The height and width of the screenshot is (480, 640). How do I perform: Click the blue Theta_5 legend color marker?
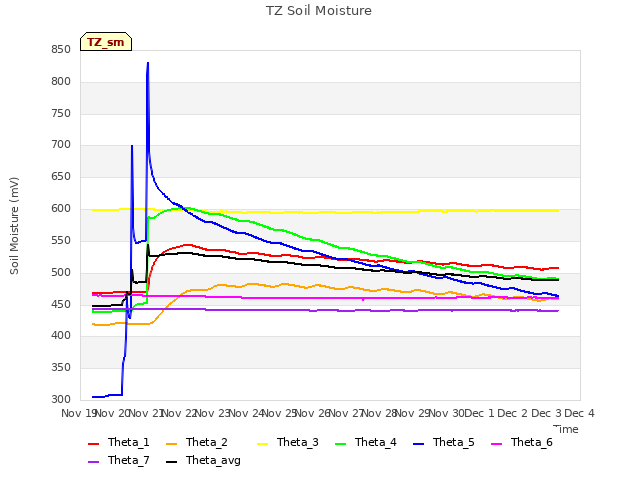coord(418,444)
